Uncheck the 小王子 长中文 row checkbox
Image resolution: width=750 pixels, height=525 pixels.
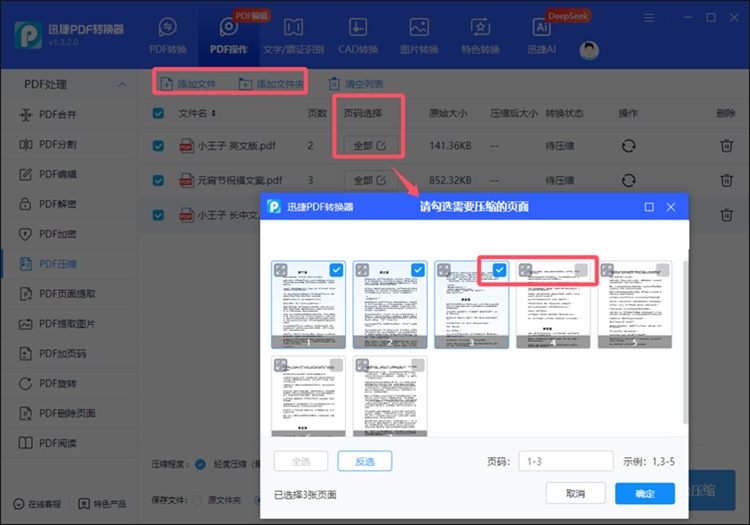click(158, 215)
